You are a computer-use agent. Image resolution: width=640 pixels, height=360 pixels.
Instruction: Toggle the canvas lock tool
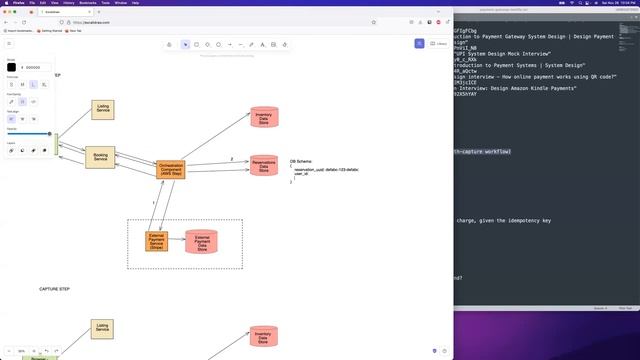[x=169, y=44]
